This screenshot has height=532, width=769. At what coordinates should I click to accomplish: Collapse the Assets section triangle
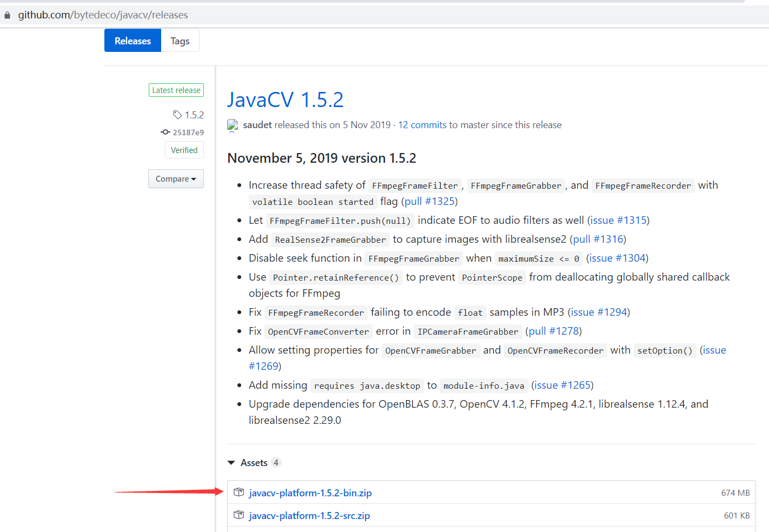pyautogui.click(x=231, y=463)
